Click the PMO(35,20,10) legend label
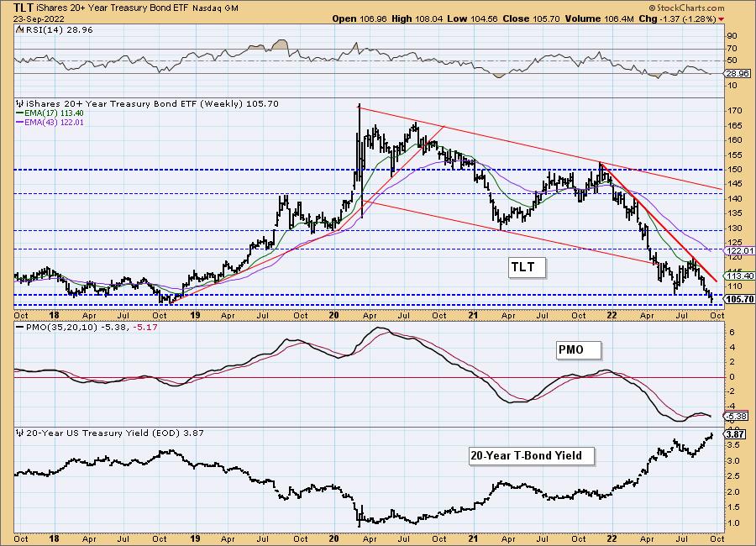 [x=87, y=327]
